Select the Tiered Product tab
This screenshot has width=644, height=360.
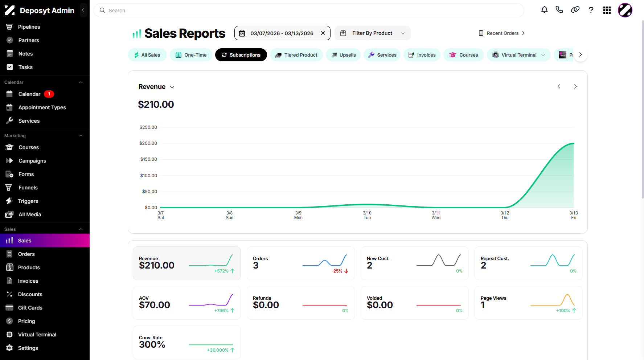click(296, 55)
